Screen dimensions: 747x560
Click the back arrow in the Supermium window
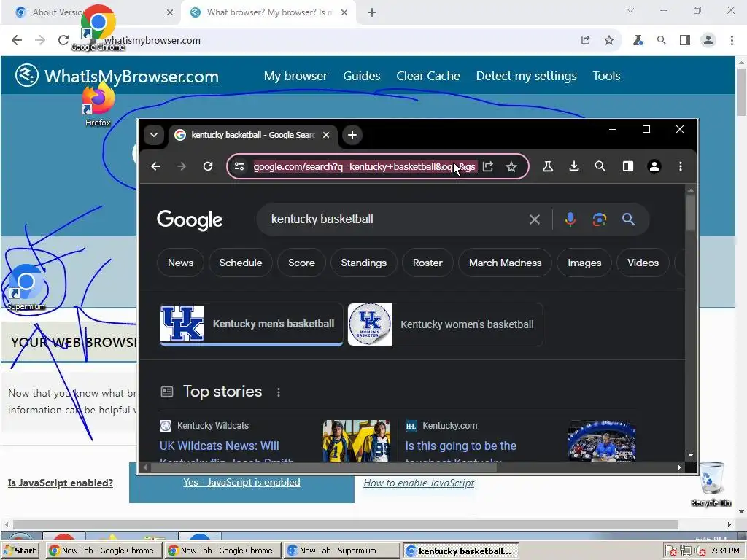(155, 166)
